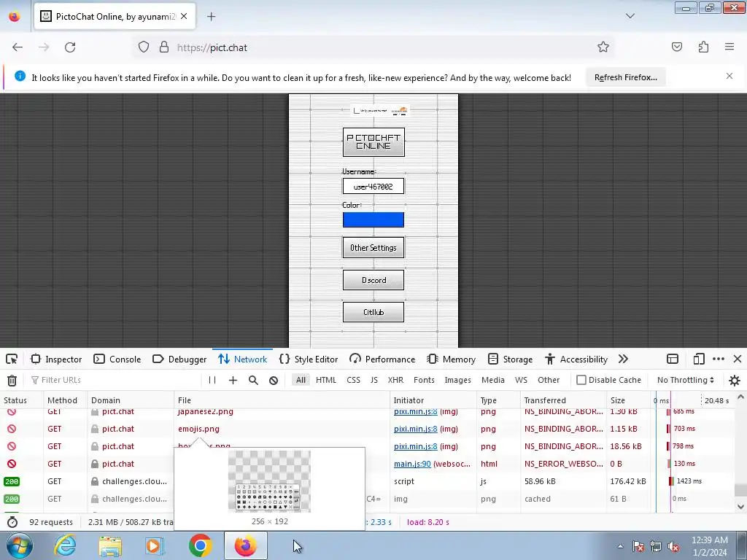This screenshot has width=747, height=560.
Task: Select the emojis.png request row
Action: [367, 429]
